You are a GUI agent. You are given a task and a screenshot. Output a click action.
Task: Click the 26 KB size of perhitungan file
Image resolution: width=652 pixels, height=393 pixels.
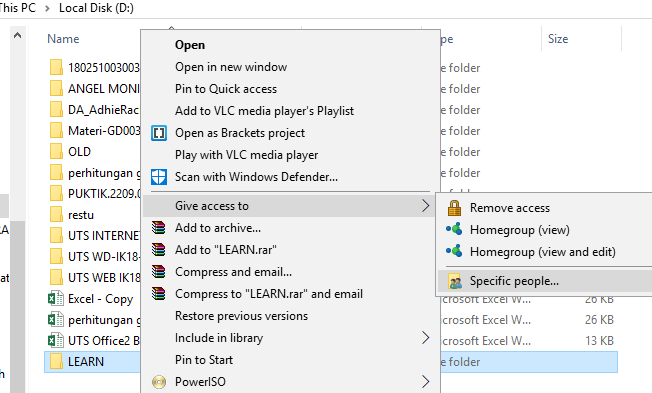click(599, 320)
